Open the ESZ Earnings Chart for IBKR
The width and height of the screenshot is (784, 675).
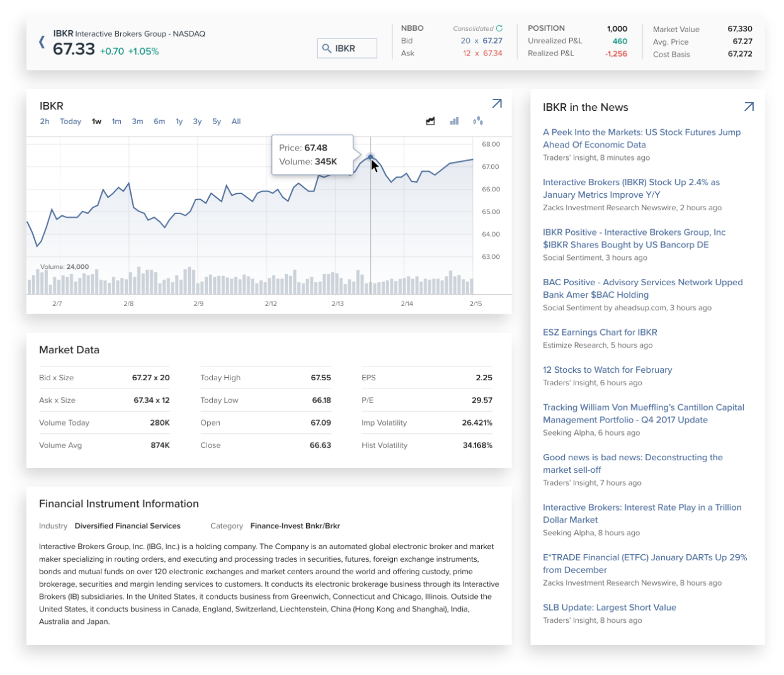pos(599,332)
